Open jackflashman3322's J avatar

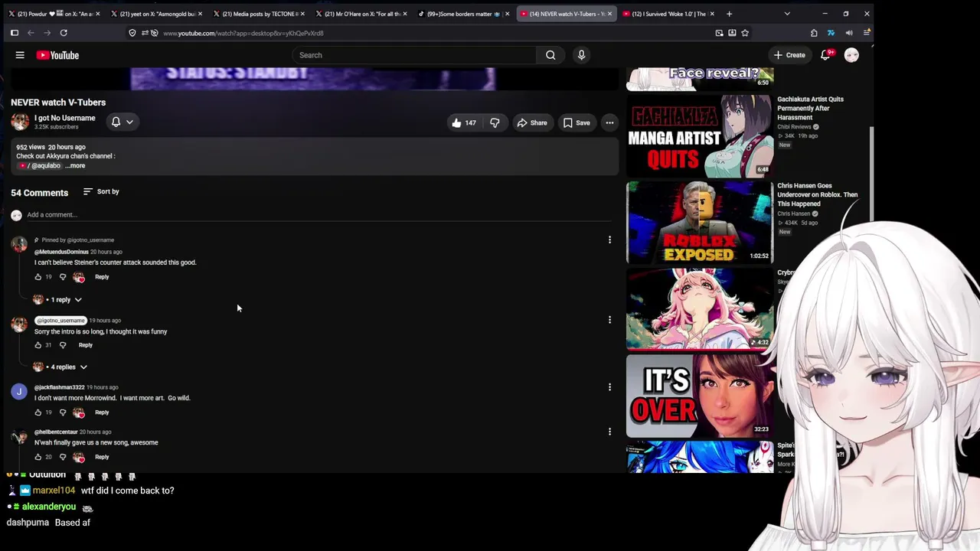19,392
